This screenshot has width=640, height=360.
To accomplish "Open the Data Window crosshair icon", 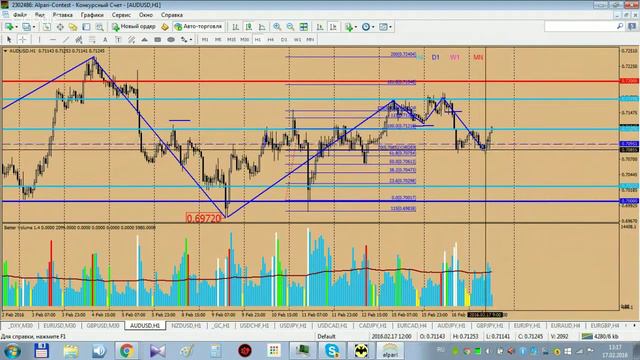I will coord(60,27).
